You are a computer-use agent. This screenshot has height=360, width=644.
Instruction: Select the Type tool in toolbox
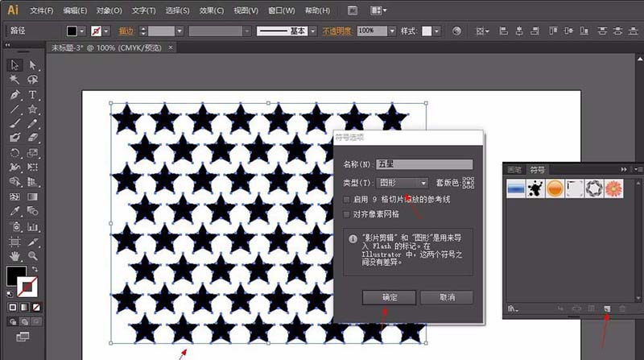coord(33,94)
